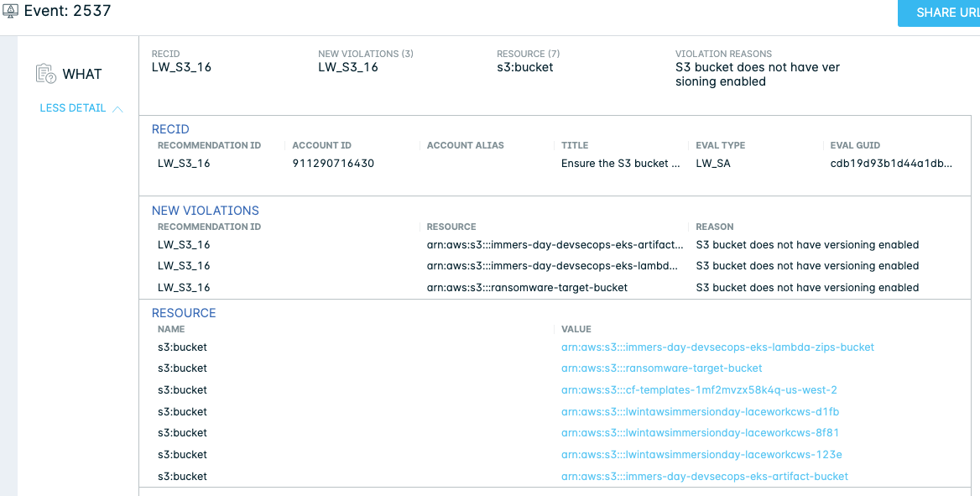
Task: Collapse the LESS DETAIL chevron arrow
Action: click(x=117, y=109)
